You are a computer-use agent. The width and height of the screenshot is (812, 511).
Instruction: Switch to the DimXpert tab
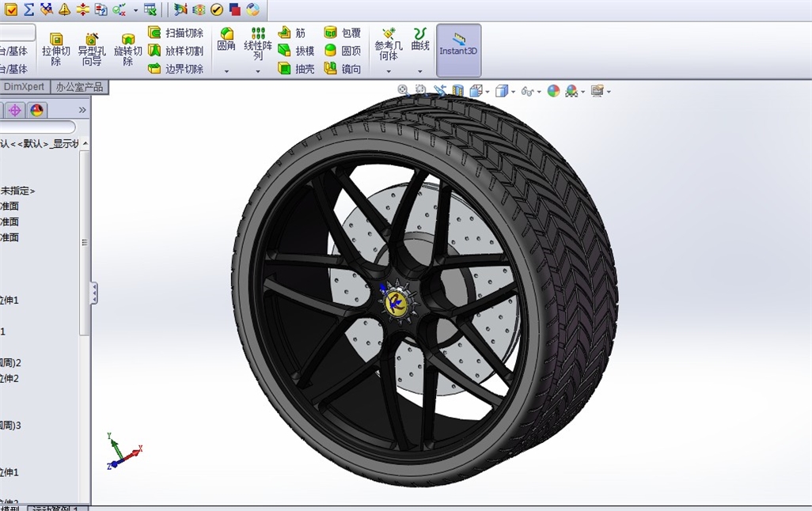click(24, 86)
